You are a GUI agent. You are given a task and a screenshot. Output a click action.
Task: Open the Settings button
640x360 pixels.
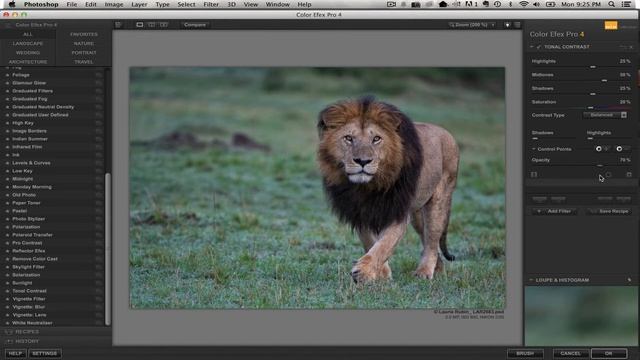coord(45,353)
